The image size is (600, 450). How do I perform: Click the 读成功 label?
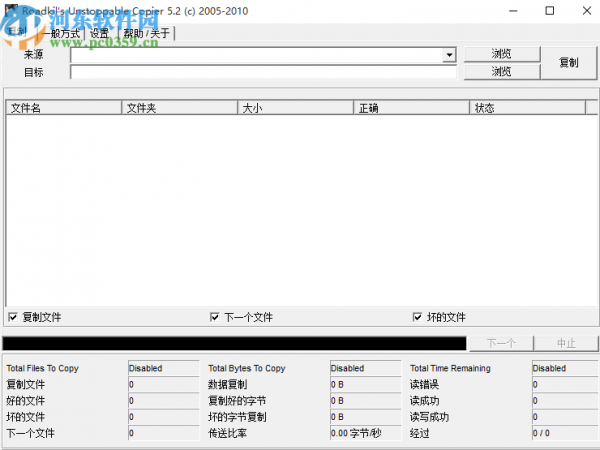(x=424, y=401)
